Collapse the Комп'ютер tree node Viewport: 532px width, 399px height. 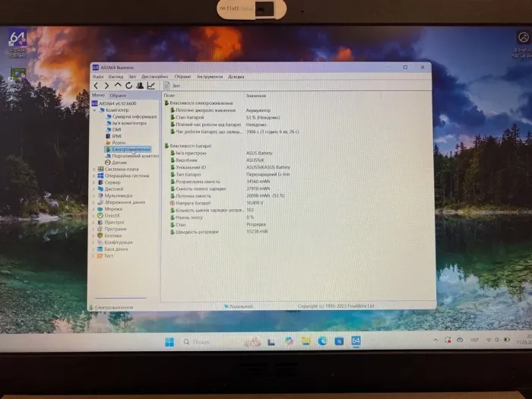coord(94,110)
